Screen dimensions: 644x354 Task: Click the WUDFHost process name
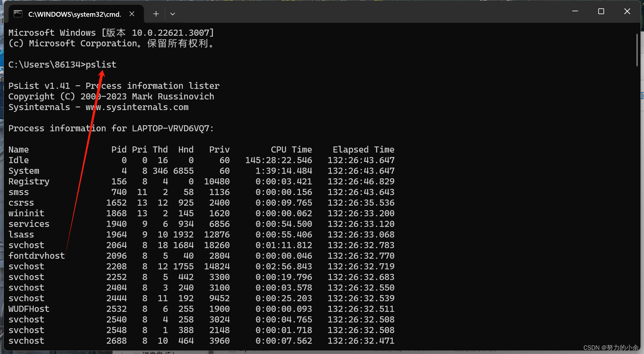point(29,309)
